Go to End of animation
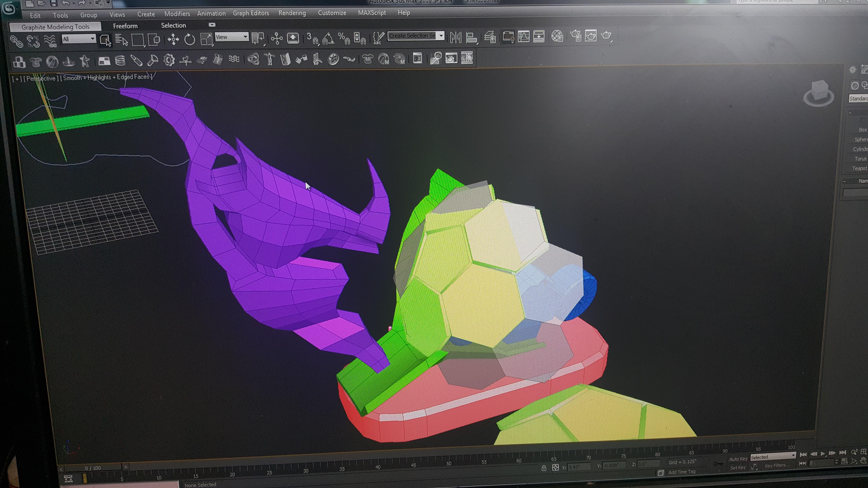The image size is (868, 488). point(842,453)
